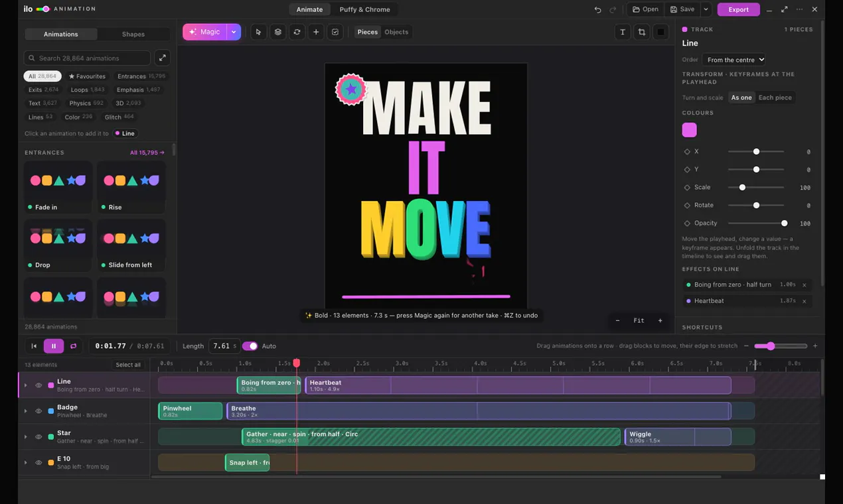The width and height of the screenshot is (843, 504).
Task: Click the Magic generate button
Action: [x=204, y=32]
